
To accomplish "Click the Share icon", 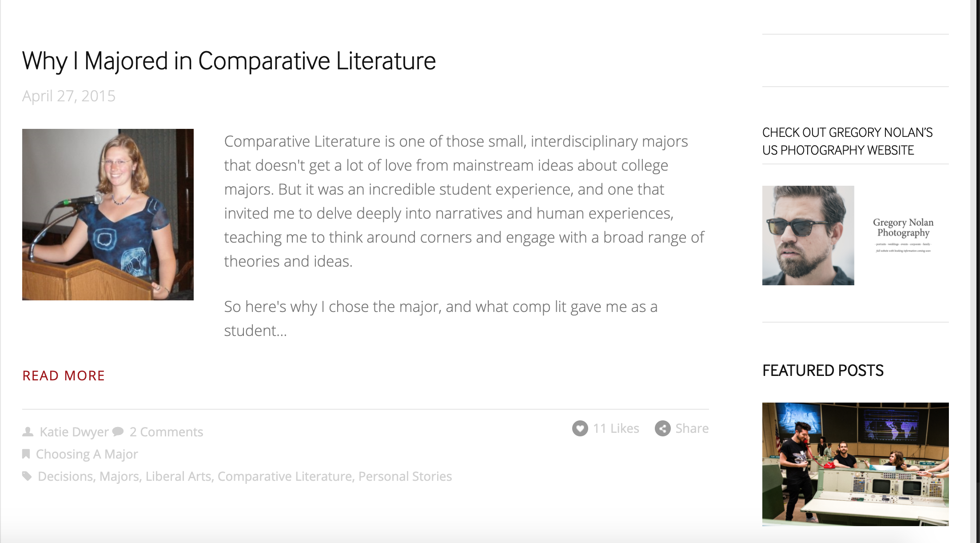I will [x=662, y=428].
